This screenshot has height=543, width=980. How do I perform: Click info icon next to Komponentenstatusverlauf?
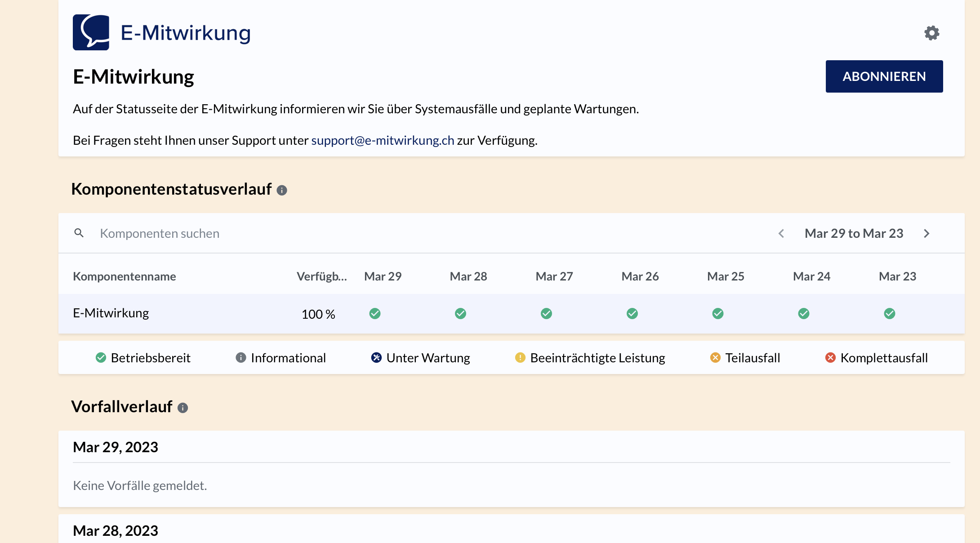(282, 190)
